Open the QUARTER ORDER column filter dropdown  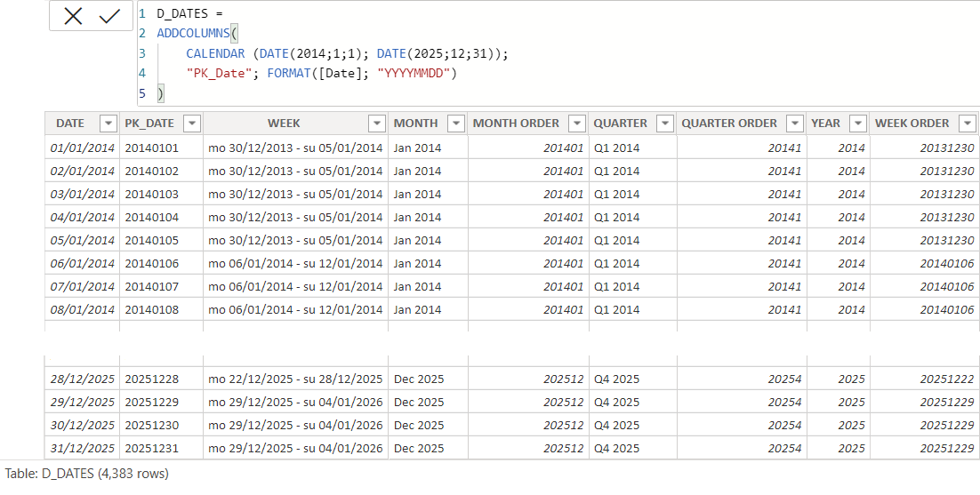click(795, 124)
